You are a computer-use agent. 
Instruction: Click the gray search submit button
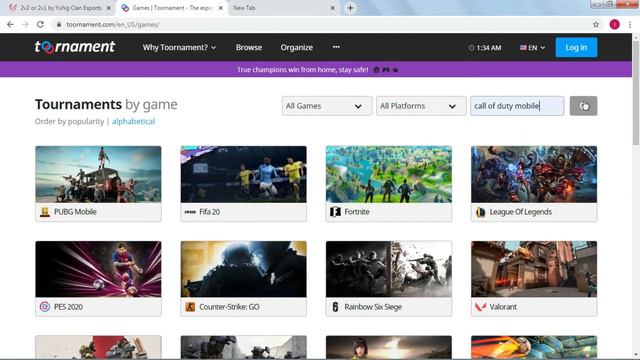tap(583, 106)
